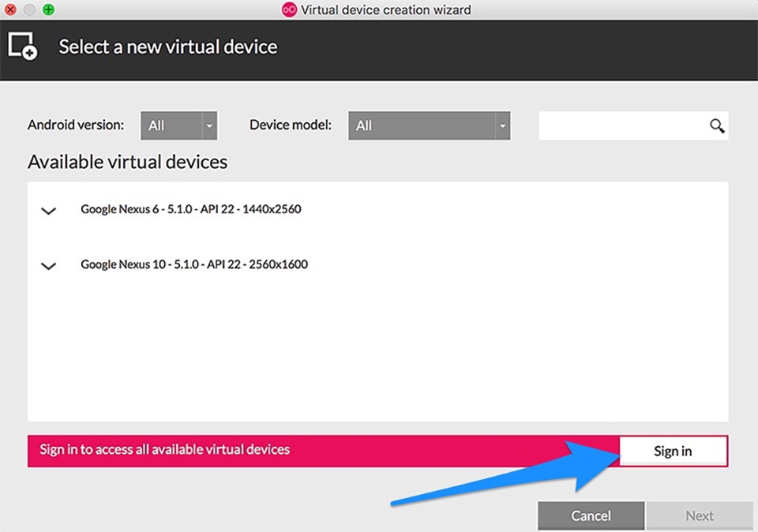The width and height of the screenshot is (758, 532).
Task: Click empty space in the device list
Action: pos(377,347)
